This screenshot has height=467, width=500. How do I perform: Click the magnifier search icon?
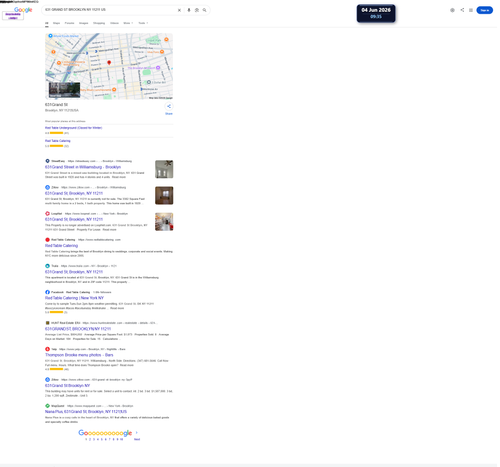[x=204, y=10]
